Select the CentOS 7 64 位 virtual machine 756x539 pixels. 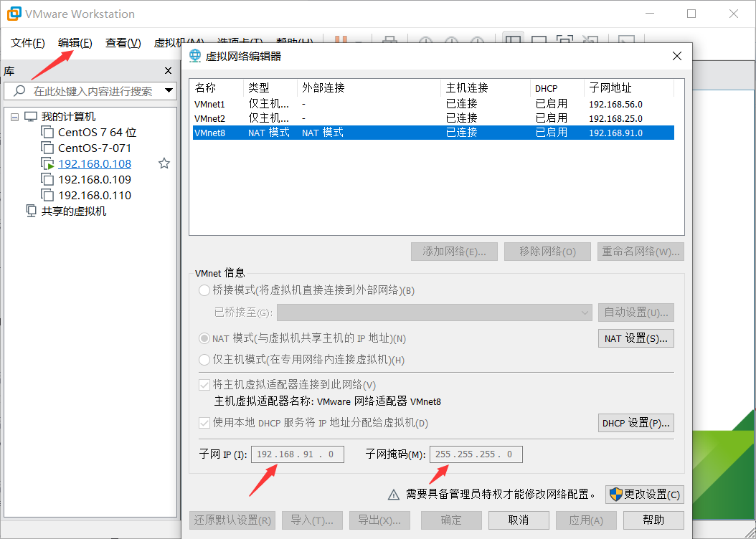click(x=97, y=132)
